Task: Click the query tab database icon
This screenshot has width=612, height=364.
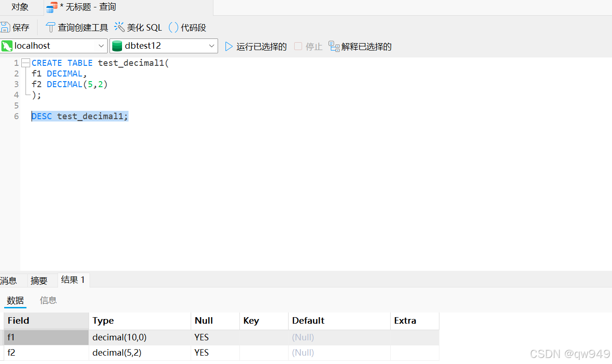Action: point(51,7)
